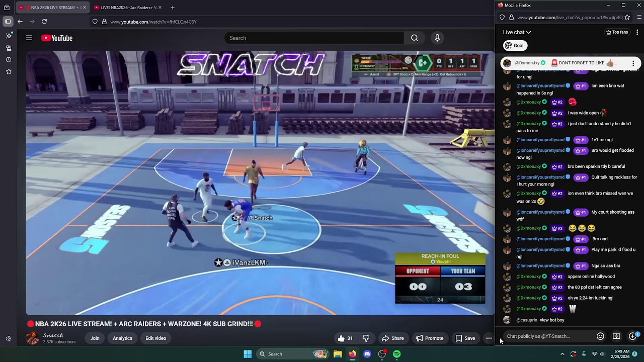This screenshot has width=644, height=362.
Task: Share the live stream
Action: click(392, 338)
